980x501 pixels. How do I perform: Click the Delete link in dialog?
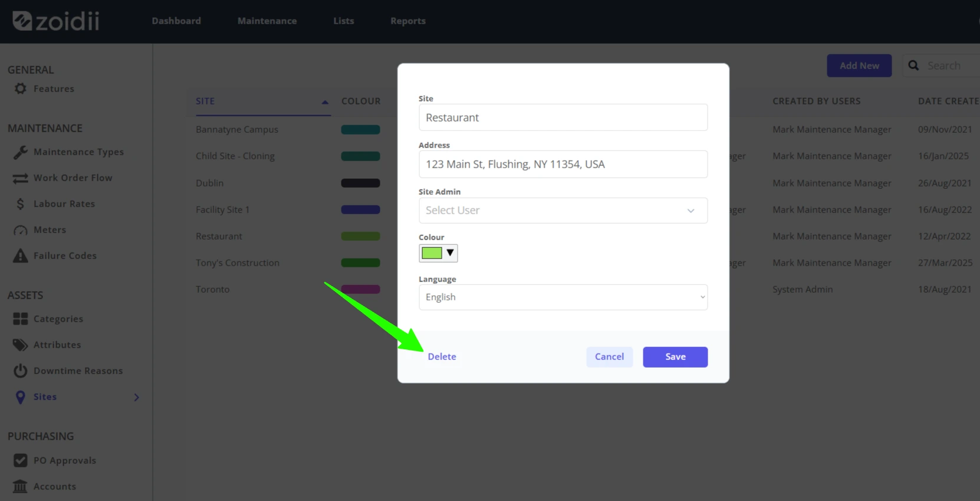point(442,357)
